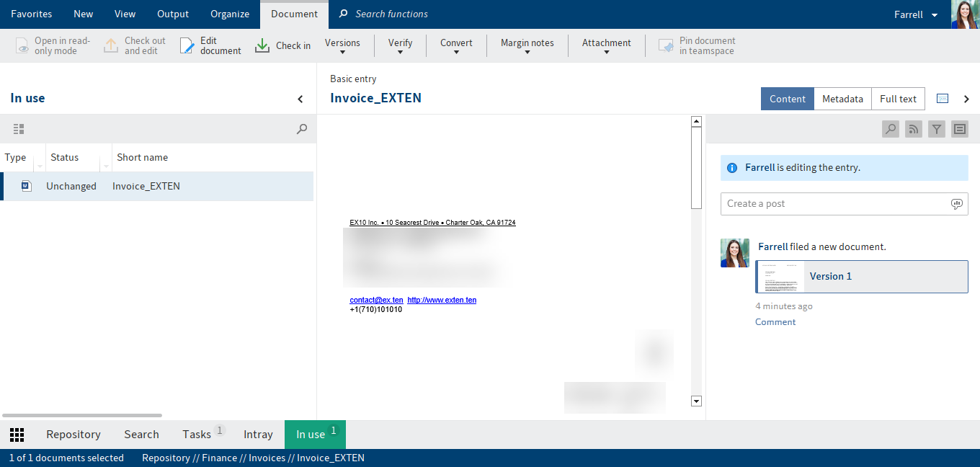Open the Convert dropdown menu
Viewport: 980px width, 467px height.
(x=456, y=46)
